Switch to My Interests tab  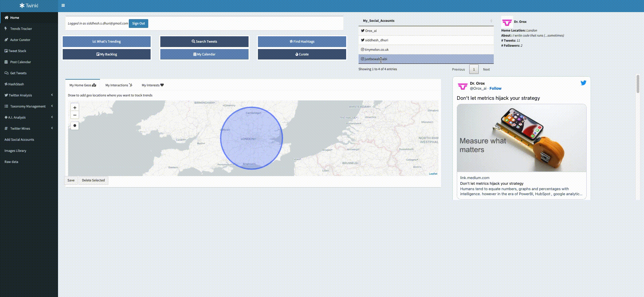point(153,85)
